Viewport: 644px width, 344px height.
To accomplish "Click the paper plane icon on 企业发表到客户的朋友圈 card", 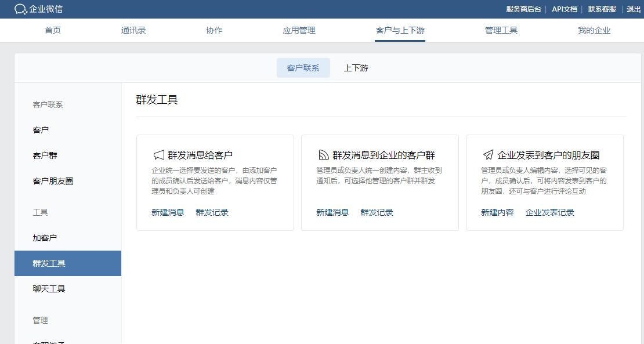I will pyautogui.click(x=487, y=154).
